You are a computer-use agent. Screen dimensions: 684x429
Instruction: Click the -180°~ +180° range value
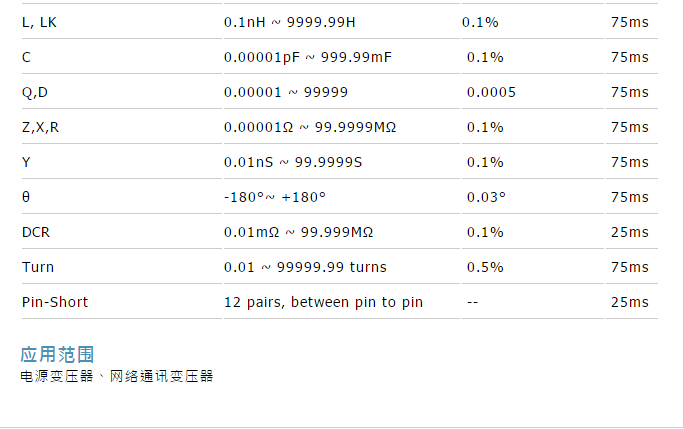coord(275,197)
